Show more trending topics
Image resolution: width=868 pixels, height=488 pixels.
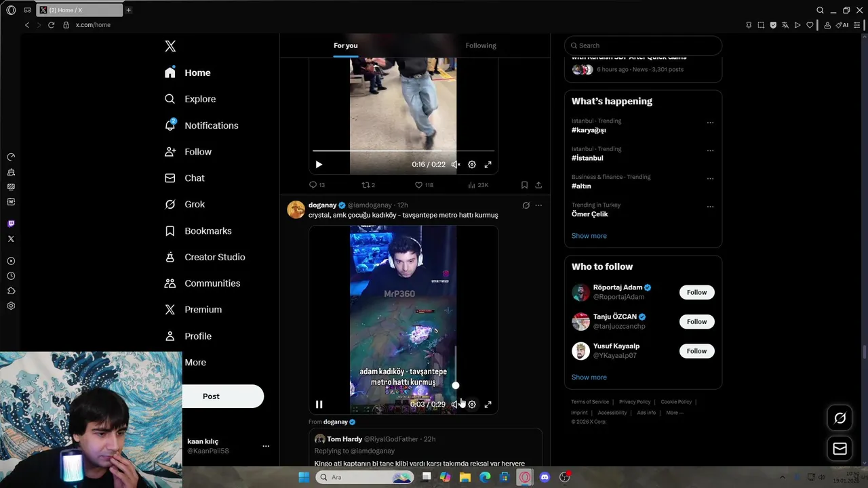coord(589,236)
